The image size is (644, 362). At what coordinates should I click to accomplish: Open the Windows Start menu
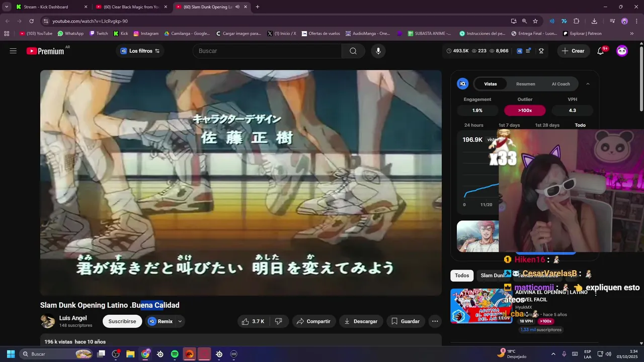(x=11, y=354)
